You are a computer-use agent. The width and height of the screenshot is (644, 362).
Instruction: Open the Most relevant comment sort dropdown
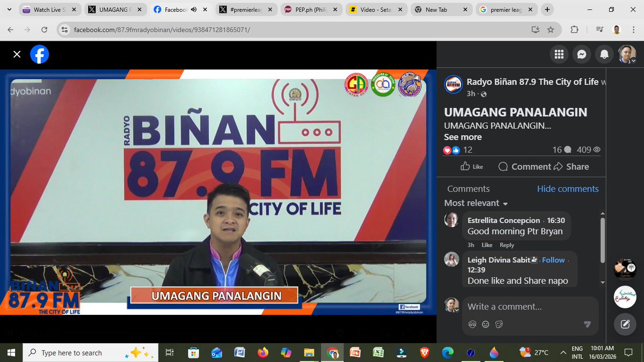[x=476, y=203]
